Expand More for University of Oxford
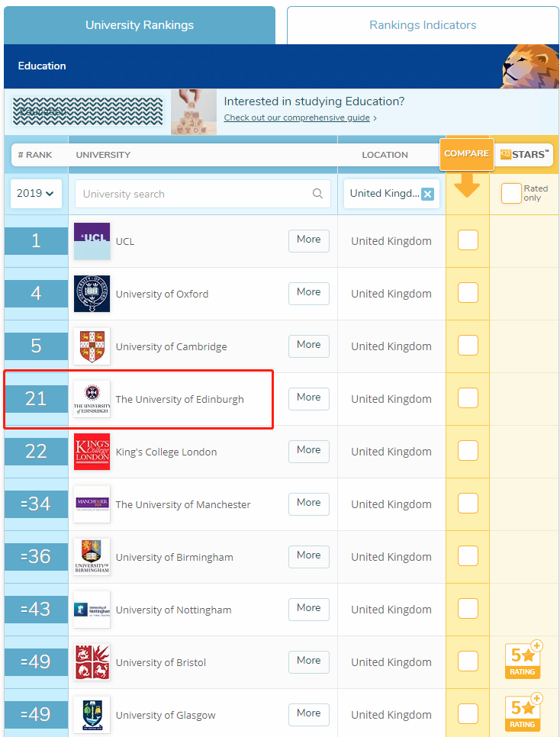The image size is (560, 737). (308, 293)
